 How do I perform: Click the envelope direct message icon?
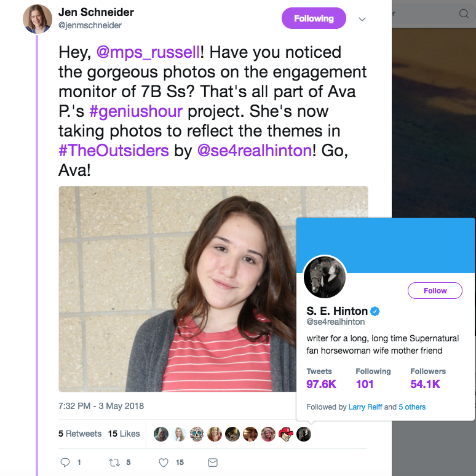pos(212,462)
